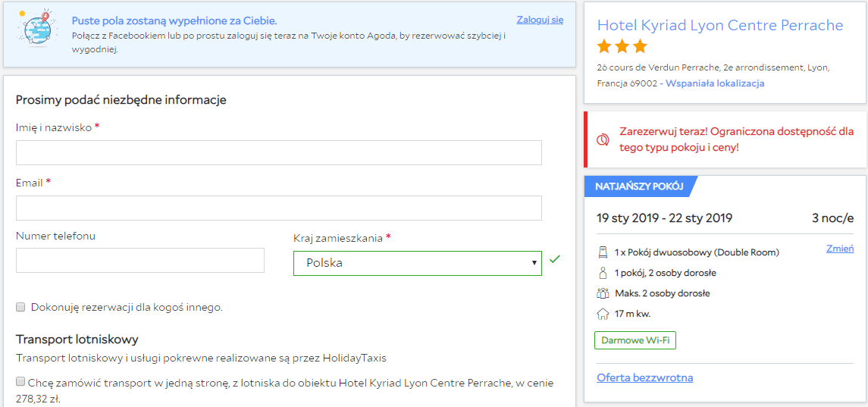Click the house icon beside 17 m kw.
868x407 pixels.
point(603,314)
